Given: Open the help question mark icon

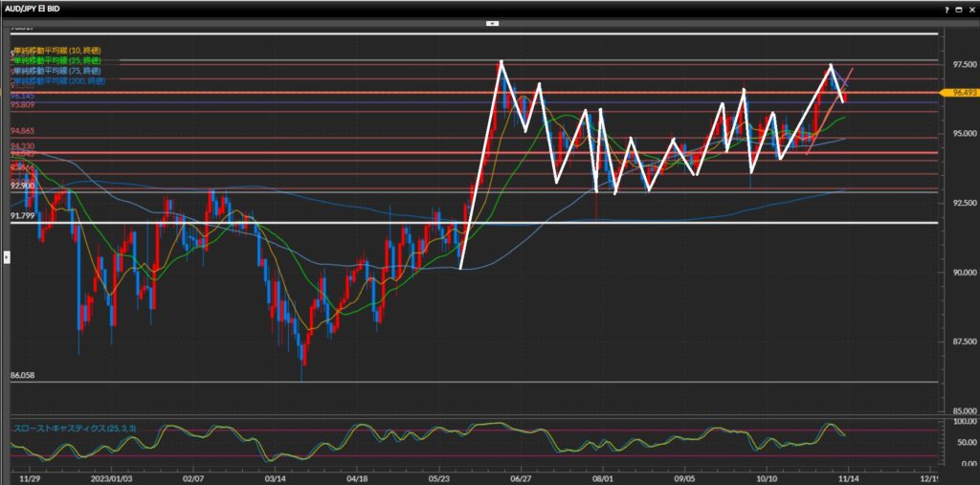Looking at the screenshot, I should pyautogui.click(x=945, y=9).
